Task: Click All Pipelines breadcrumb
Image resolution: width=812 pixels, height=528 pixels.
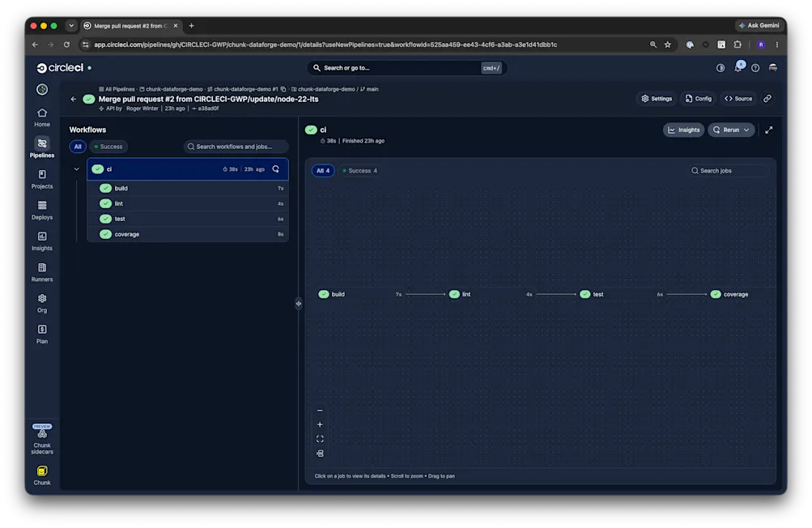Action: pyautogui.click(x=117, y=89)
